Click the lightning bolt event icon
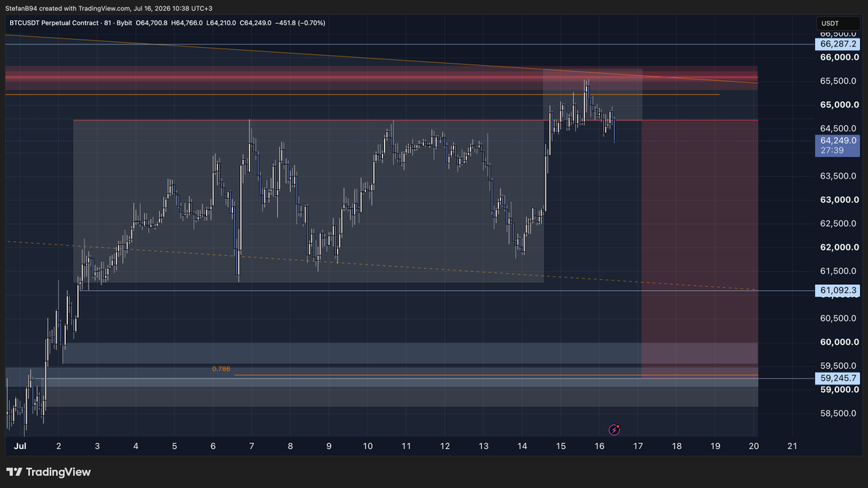The height and width of the screenshot is (488, 868). click(615, 429)
